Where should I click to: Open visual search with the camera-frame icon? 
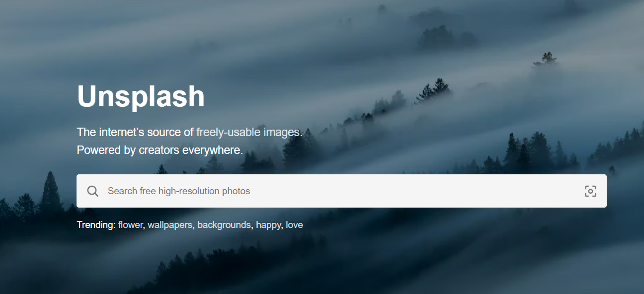click(590, 191)
